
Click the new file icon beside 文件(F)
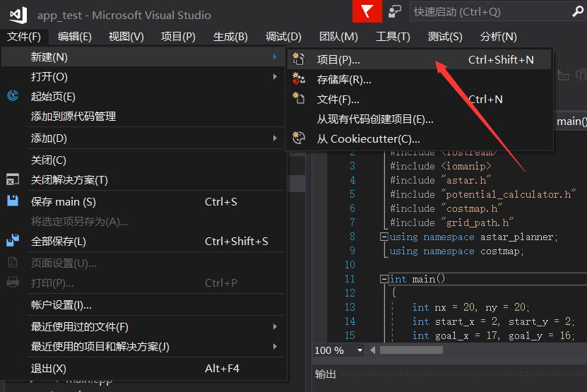coord(298,99)
